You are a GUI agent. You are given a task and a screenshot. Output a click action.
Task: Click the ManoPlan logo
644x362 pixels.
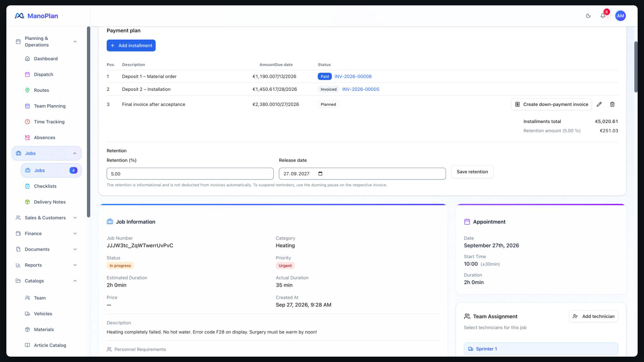pos(36,16)
